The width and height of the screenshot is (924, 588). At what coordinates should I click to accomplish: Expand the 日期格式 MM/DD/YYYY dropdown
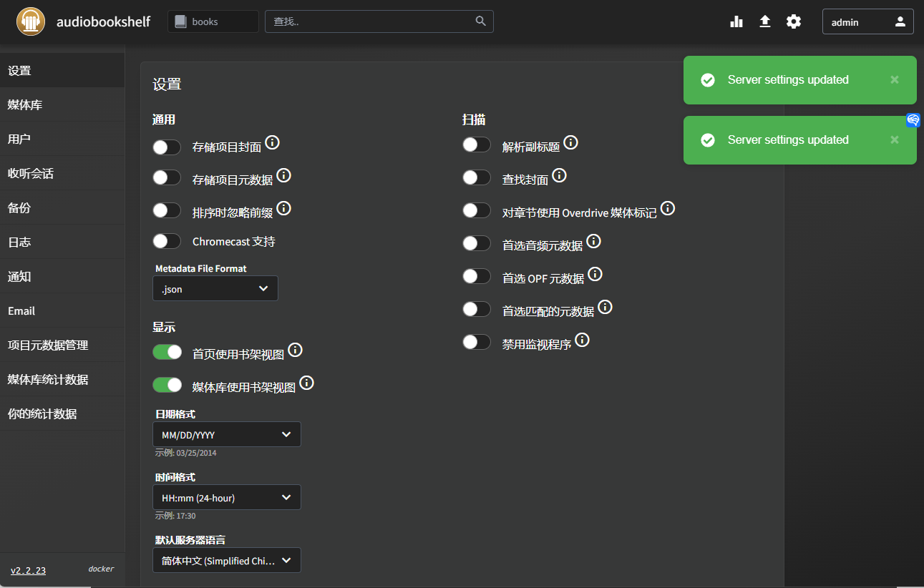point(227,434)
